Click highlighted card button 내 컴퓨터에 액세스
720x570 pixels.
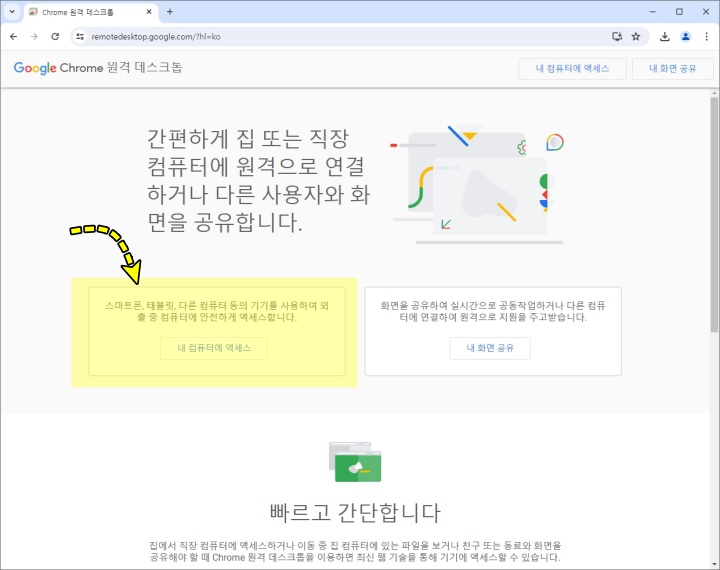pyautogui.click(x=214, y=348)
